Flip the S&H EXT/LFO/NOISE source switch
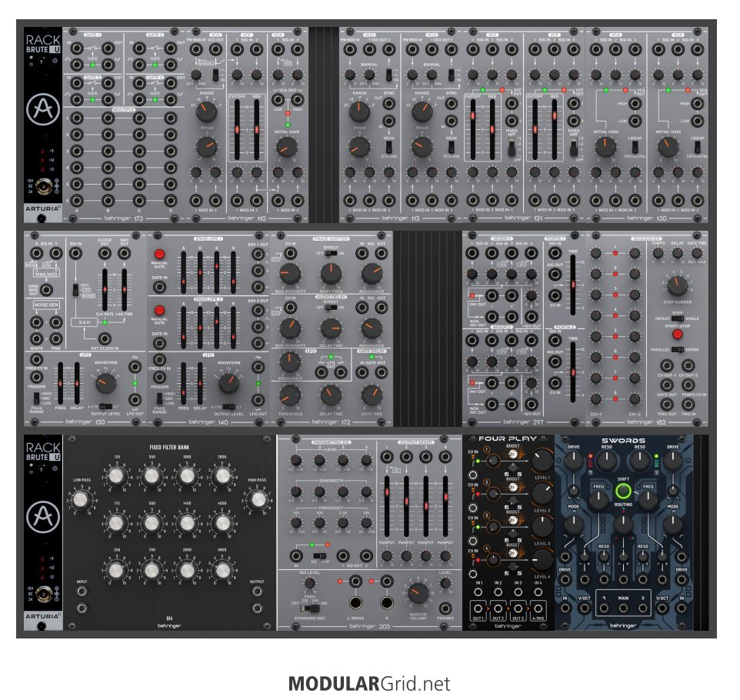This screenshot has height=700, width=740. [75, 290]
